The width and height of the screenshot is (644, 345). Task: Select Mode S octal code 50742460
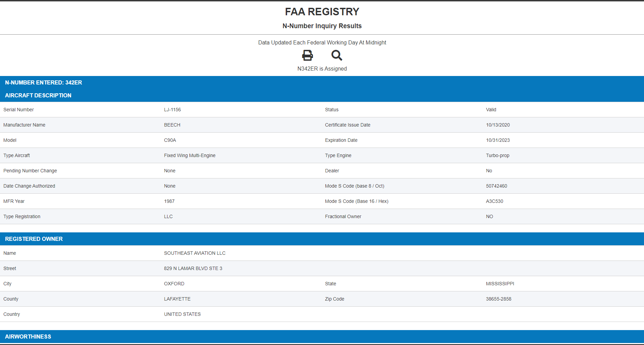497,186
